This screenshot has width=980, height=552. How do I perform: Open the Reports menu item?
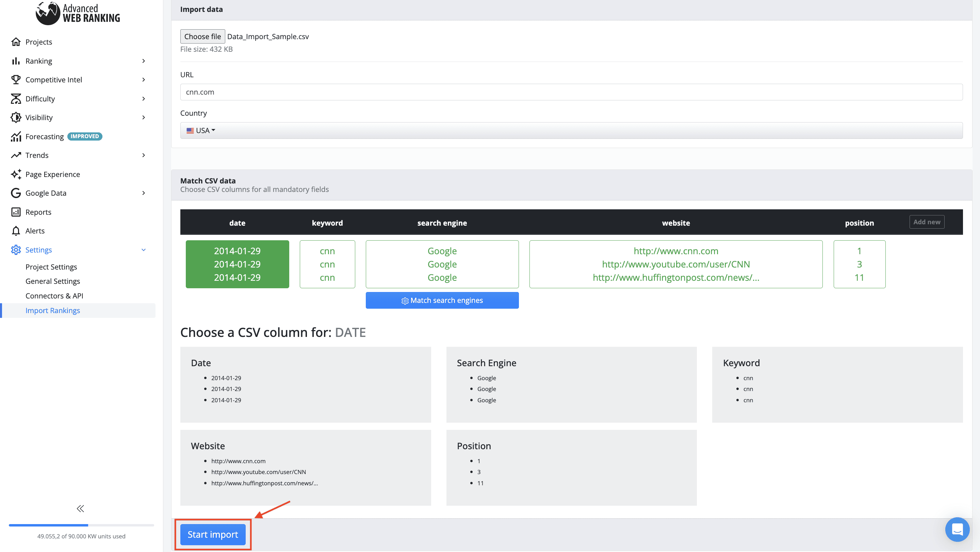coord(38,212)
